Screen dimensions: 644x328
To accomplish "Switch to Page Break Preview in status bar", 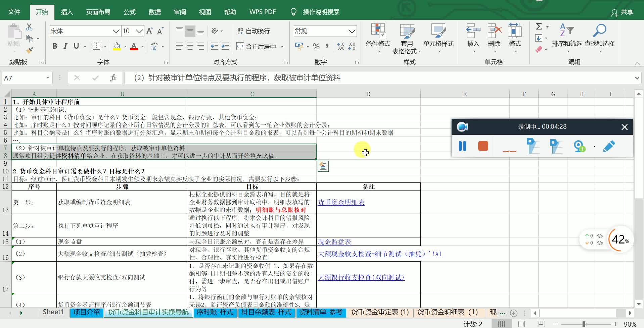I will coord(542,324).
